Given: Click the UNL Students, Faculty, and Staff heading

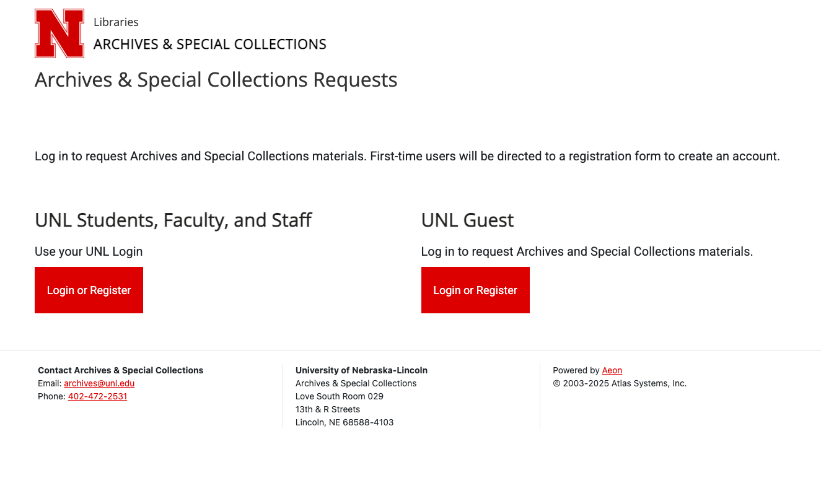Looking at the screenshot, I should (173, 220).
